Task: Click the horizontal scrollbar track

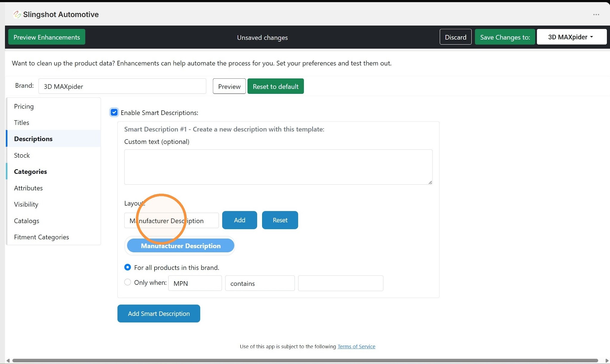Action: click(305, 360)
